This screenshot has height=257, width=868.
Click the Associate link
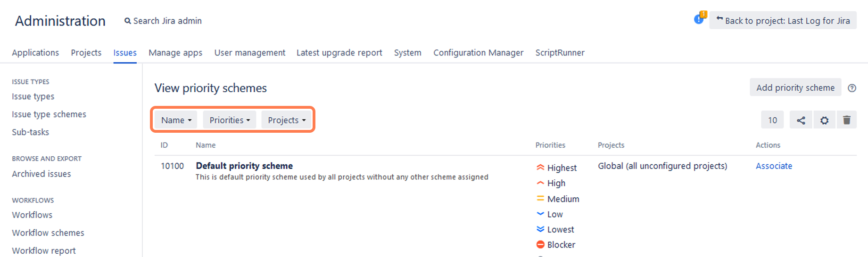click(774, 166)
